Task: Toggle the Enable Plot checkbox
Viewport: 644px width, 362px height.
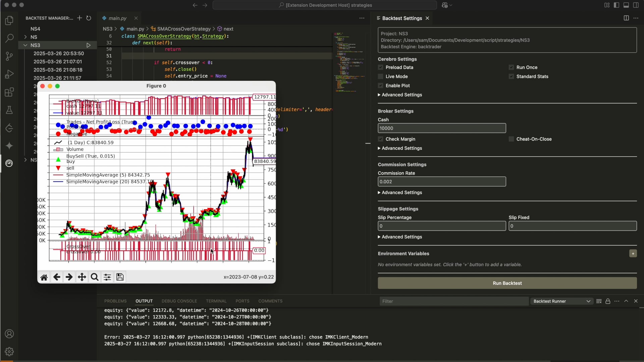Action: [380, 85]
